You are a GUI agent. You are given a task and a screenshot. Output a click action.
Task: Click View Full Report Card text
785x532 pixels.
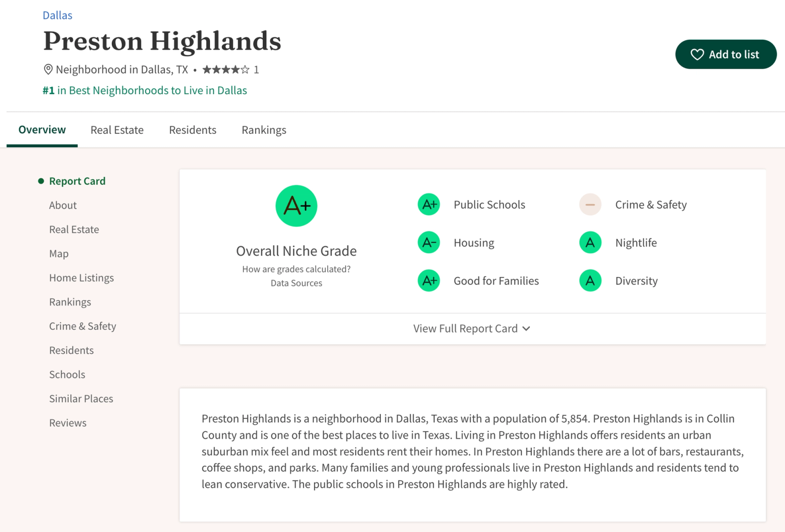click(x=465, y=329)
